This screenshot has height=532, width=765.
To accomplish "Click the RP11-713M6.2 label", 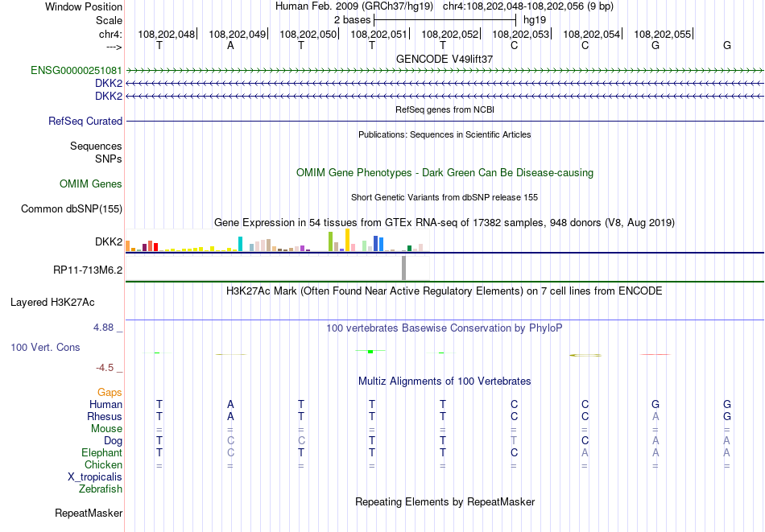I will click(x=88, y=270).
